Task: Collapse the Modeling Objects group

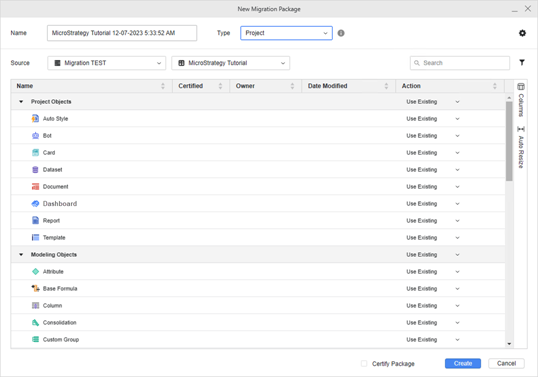Action: [x=21, y=255]
